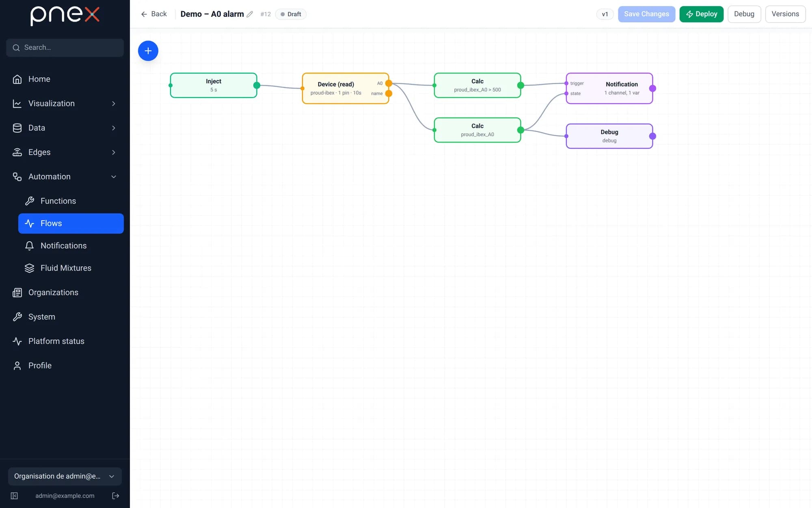The image size is (812, 508).
Task: Go Back to the flows list
Action: 154,14
